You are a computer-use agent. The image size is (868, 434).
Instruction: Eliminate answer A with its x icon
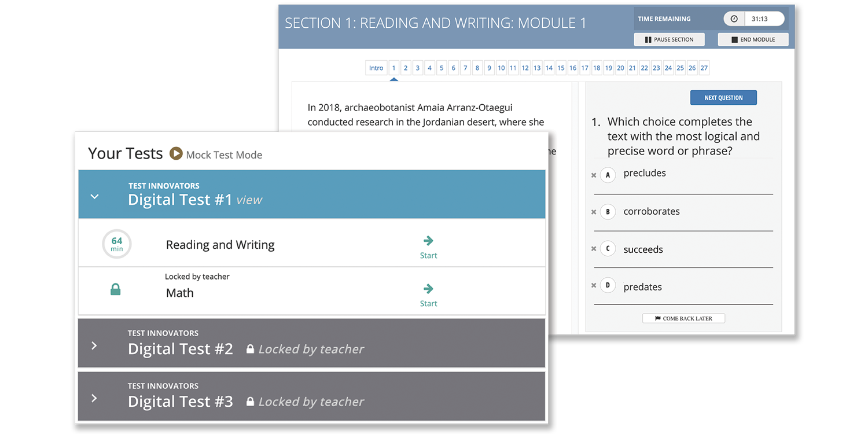[x=594, y=175]
